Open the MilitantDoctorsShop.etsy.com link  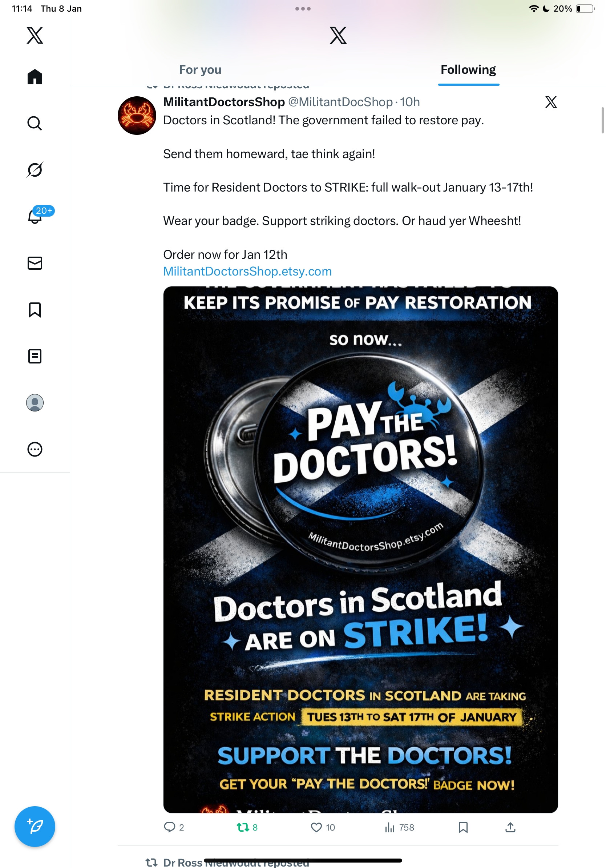pyautogui.click(x=247, y=272)
